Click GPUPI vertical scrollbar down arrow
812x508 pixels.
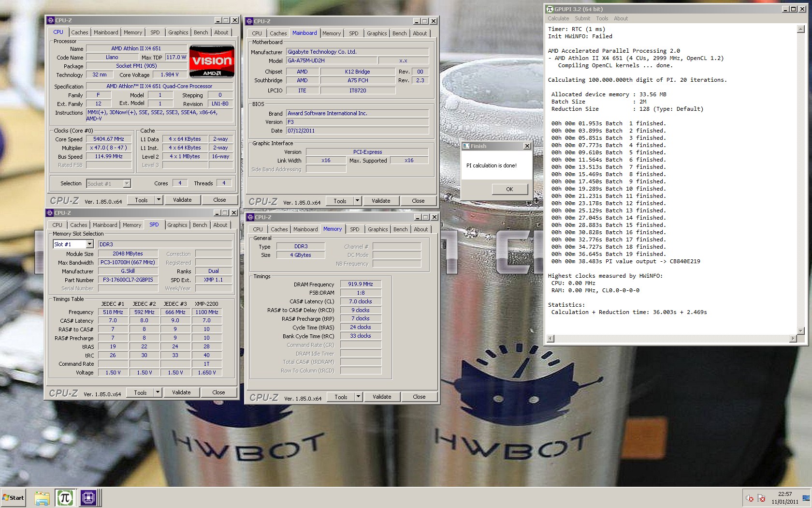tap(800, 331)
